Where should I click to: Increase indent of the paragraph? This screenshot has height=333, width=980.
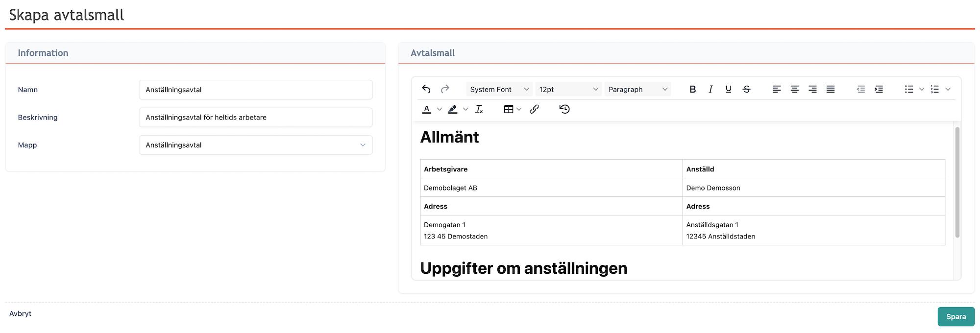pos(879,89)
